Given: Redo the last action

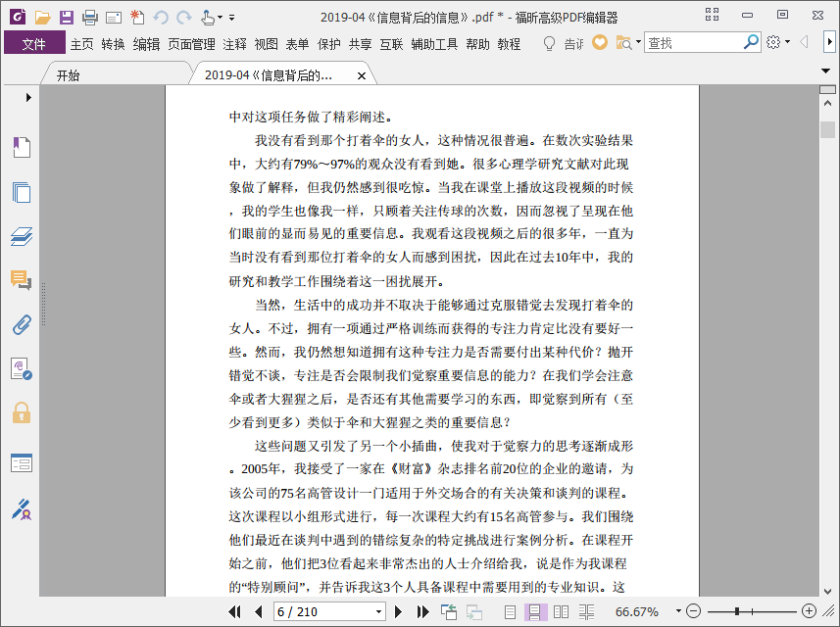Looking at the screenshot, I should tap(183, 18).
